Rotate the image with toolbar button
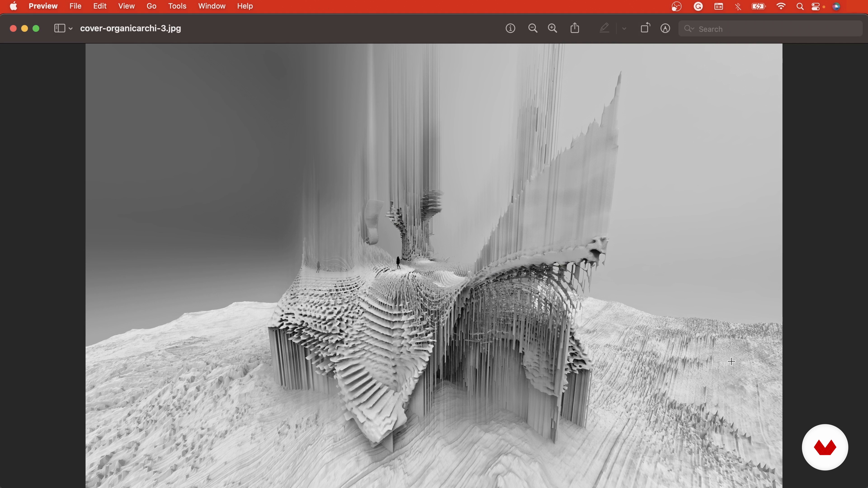The image size is (868, 488). point(645,28)
